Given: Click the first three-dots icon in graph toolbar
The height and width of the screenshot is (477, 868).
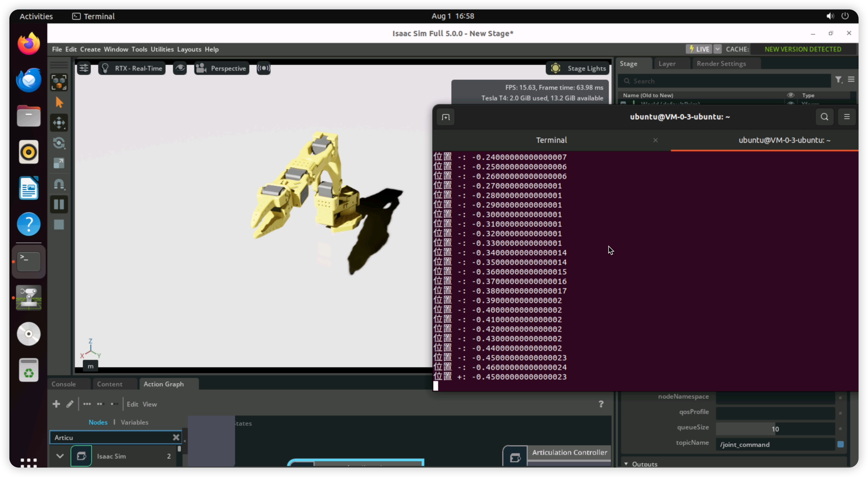Looking at the screenshot, I should click(x=87, y=404).
